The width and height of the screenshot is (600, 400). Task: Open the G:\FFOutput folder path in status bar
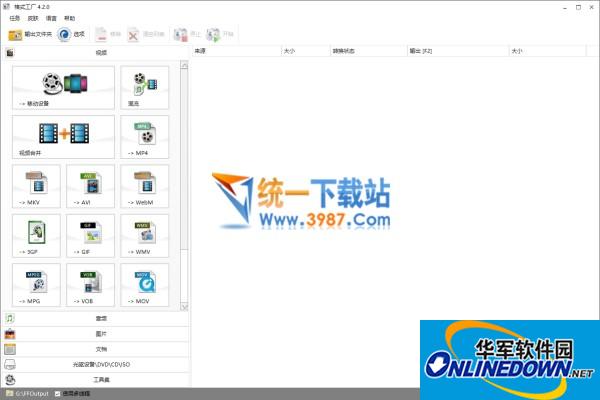(31, 394)
